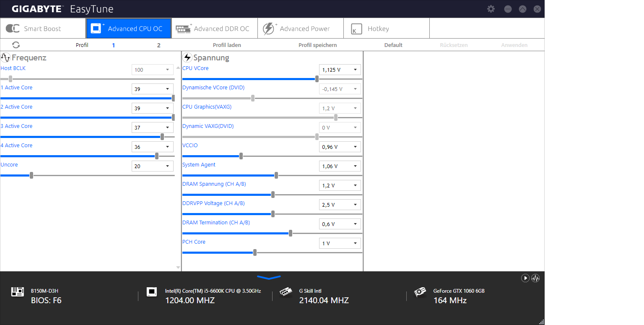Open the settings gear in title bar
The width and height of the screenshot is (644, 325).
point(491,9)
